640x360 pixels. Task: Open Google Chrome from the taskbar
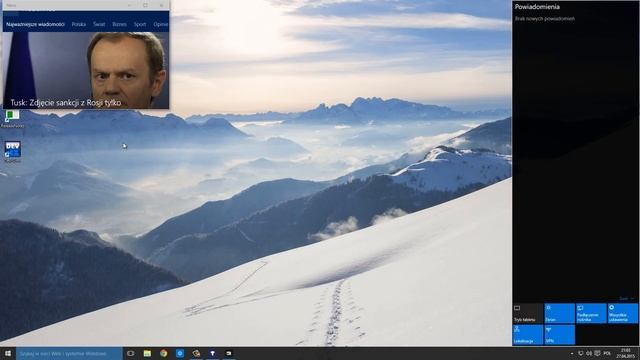pos(164,353)
